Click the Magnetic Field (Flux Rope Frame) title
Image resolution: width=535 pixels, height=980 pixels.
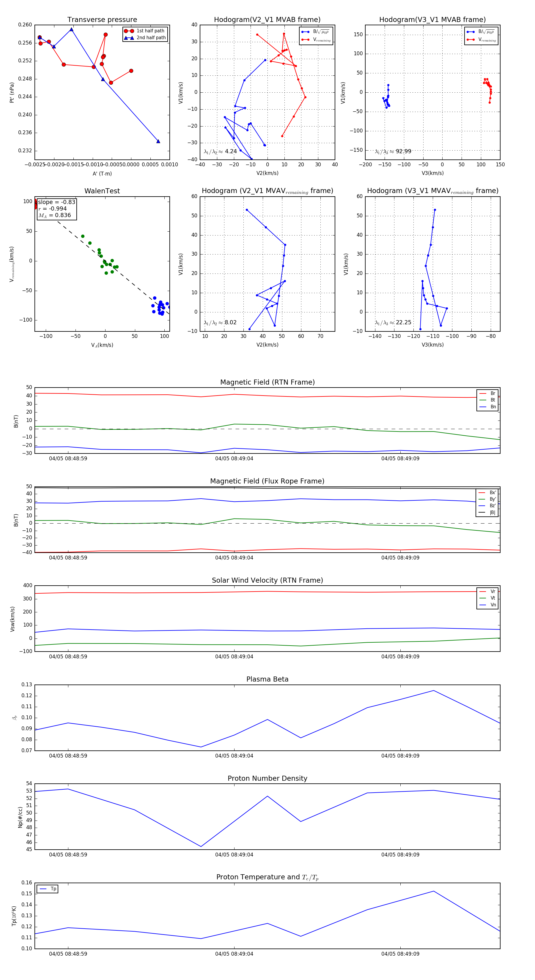tap(267, 481)
